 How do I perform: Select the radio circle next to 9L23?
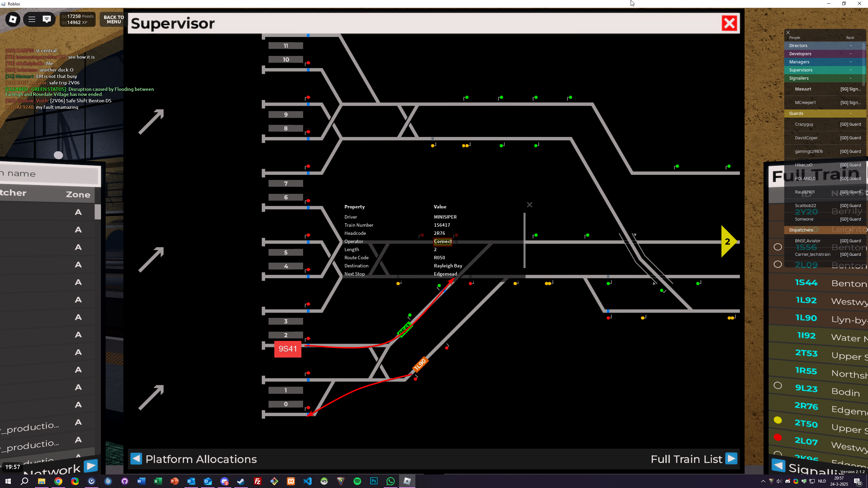tap(778, 386)
